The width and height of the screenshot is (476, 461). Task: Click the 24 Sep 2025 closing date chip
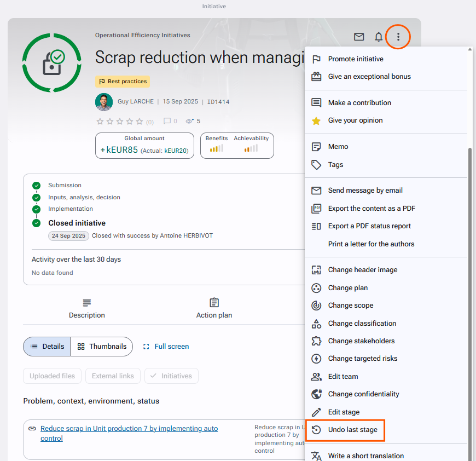(68, 236)
